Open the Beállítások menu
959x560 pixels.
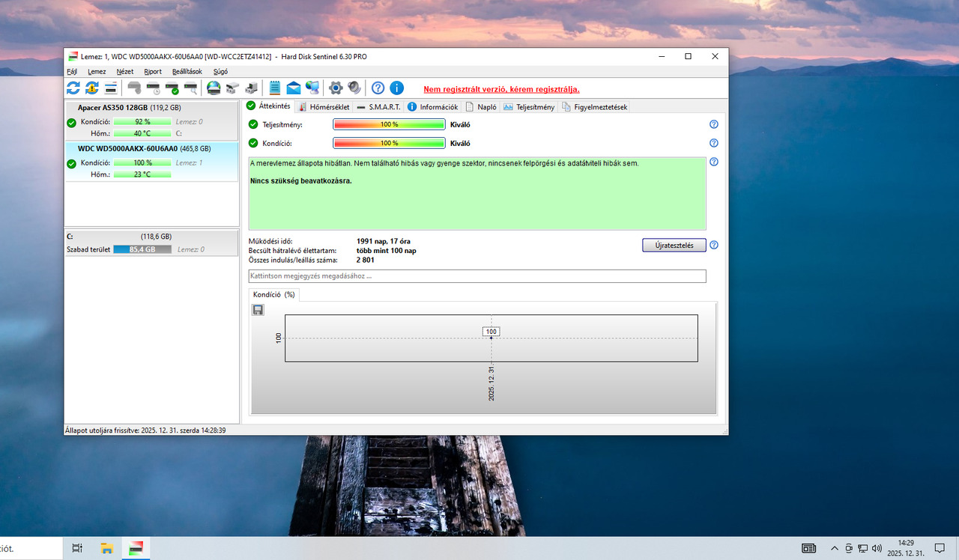tap(187, 72)
